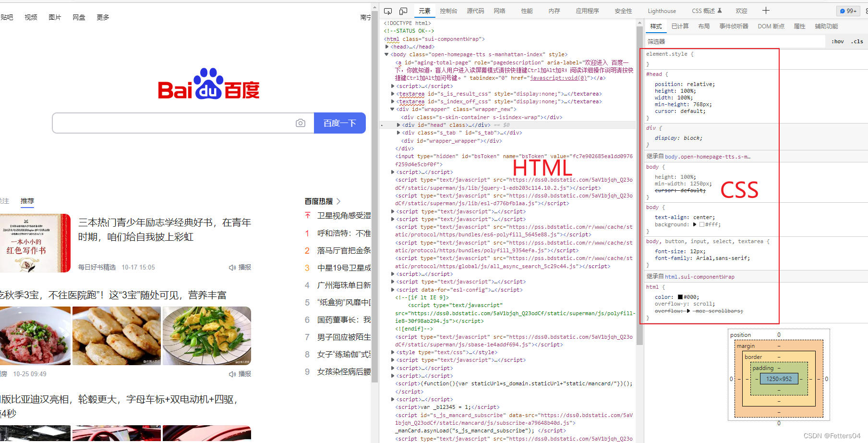Expand the textarea s_index_off_css node

click(393, 101)
